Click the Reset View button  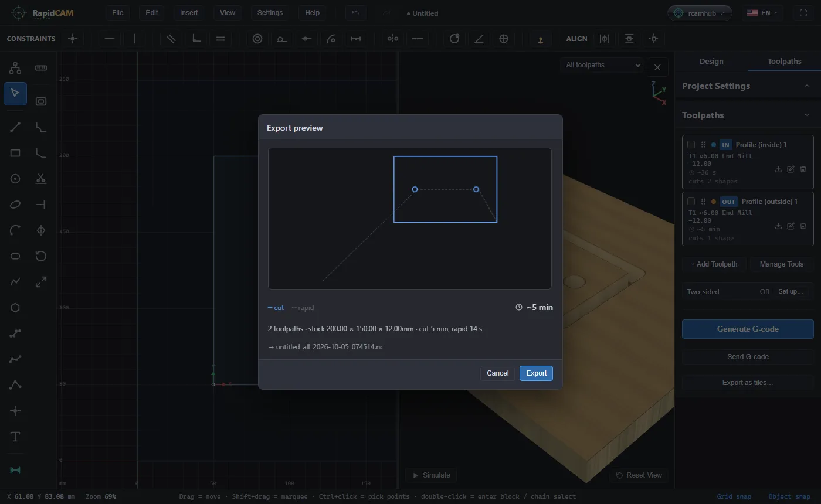[x=639, y=475]
